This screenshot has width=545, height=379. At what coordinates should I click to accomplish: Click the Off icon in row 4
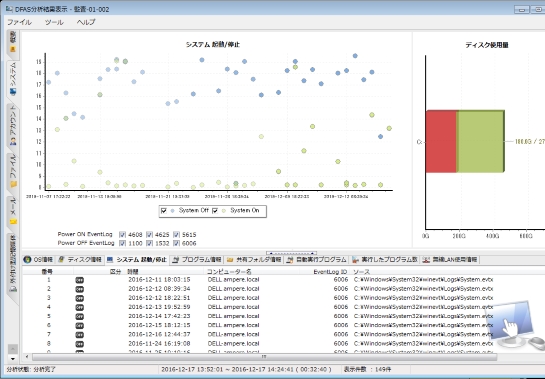(80, 307)
